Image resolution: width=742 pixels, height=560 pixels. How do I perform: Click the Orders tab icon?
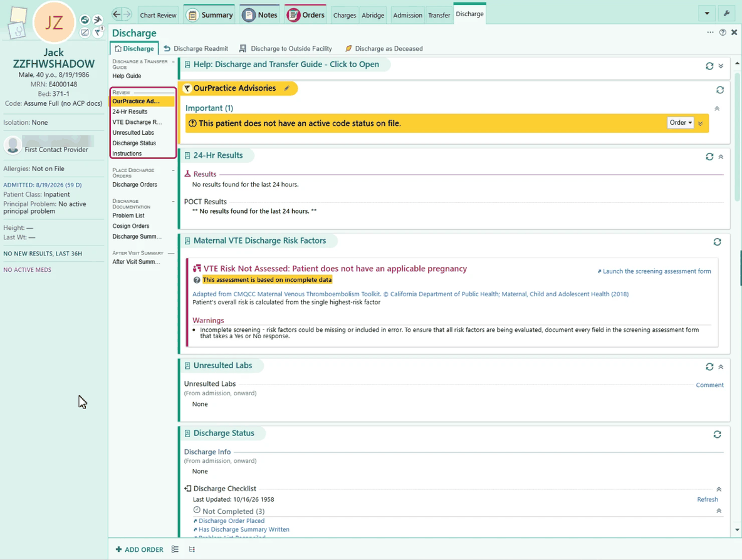[293, 15]
